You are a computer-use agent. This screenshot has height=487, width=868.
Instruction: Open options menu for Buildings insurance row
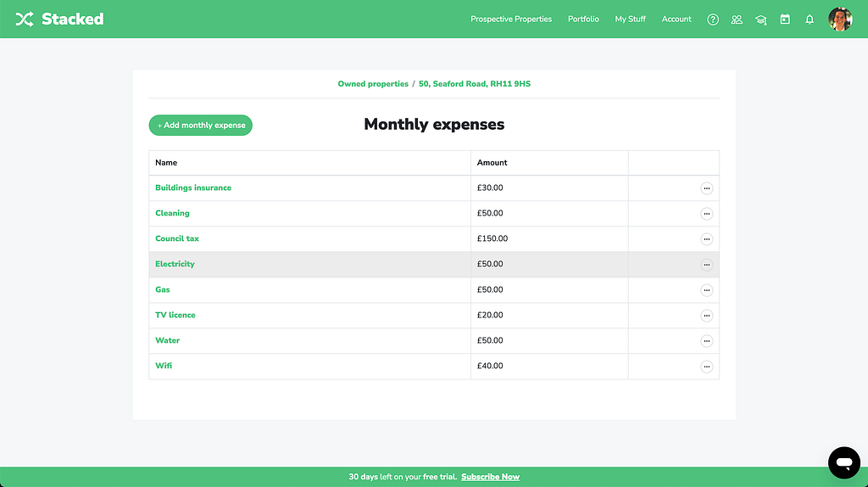(706, 188)
